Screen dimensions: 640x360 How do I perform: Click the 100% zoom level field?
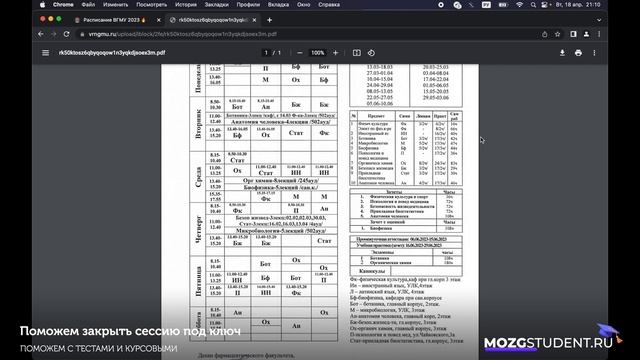coord(318,53)
